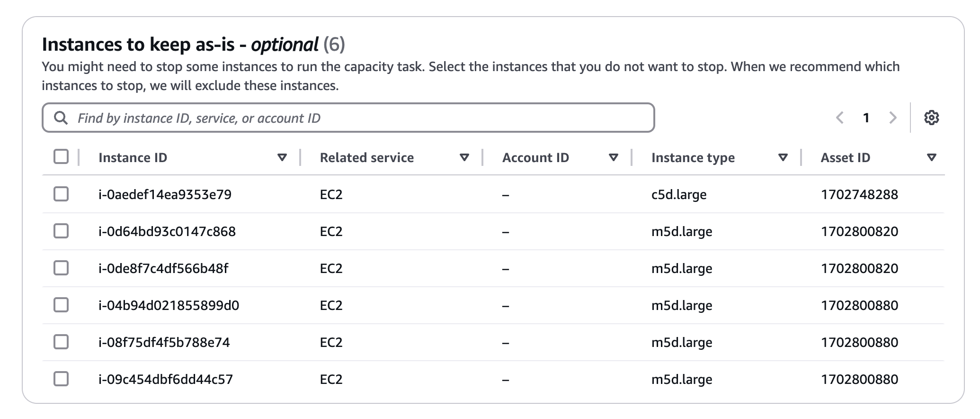The height and width of the screenshot is (419, 980).
Task: Mark instance i-09c454dbf6dd44c57 to keep
Action: click(x=61, y=379)
